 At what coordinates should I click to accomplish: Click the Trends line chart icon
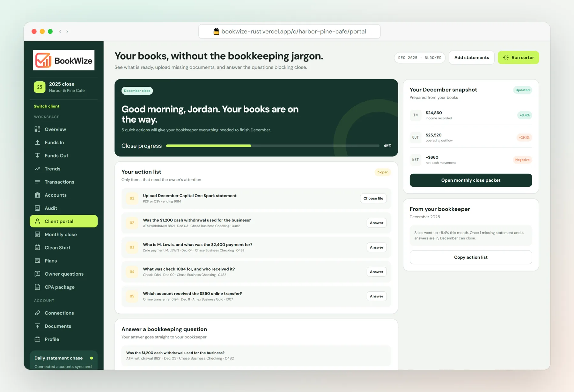click(x=37, y=169)
